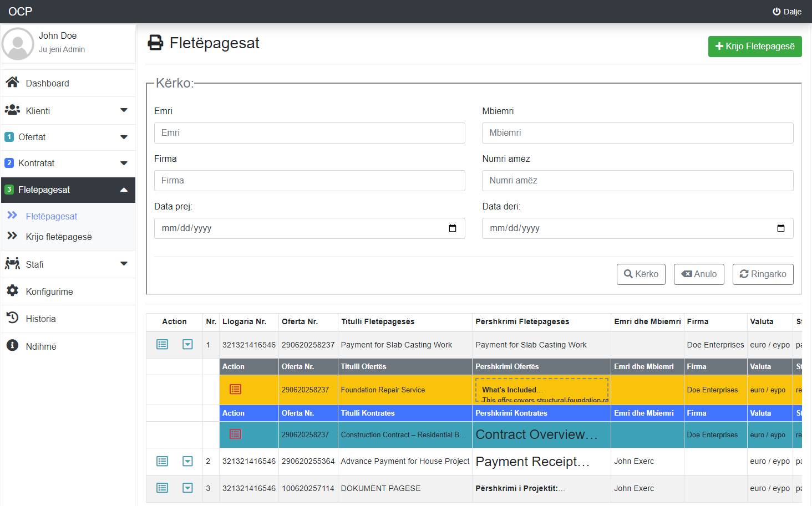Click offer number 290620255364 cell
The height and width of the screenshot is (506, 812).
(x=308, y=461)
